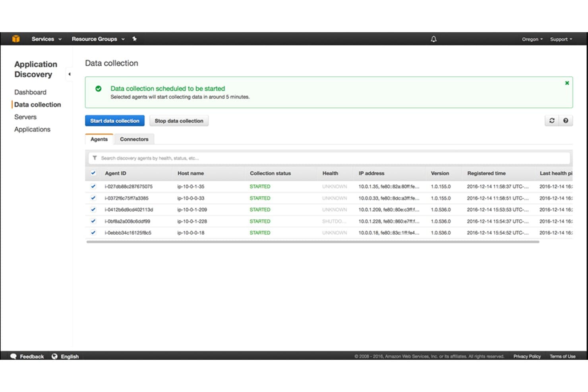Dismiss the green success banner
The height and width of the screenshot is (392, 588).
point(567,83)
